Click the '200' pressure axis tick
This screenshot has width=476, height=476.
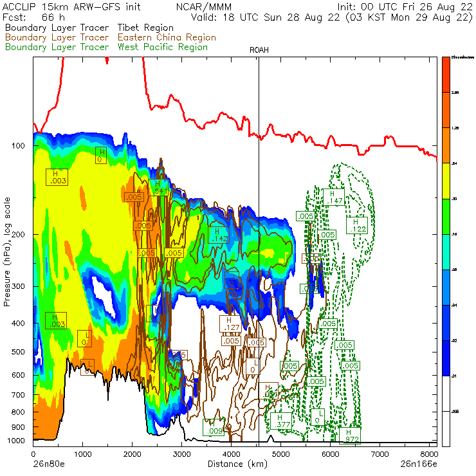[x=18, y=234]
